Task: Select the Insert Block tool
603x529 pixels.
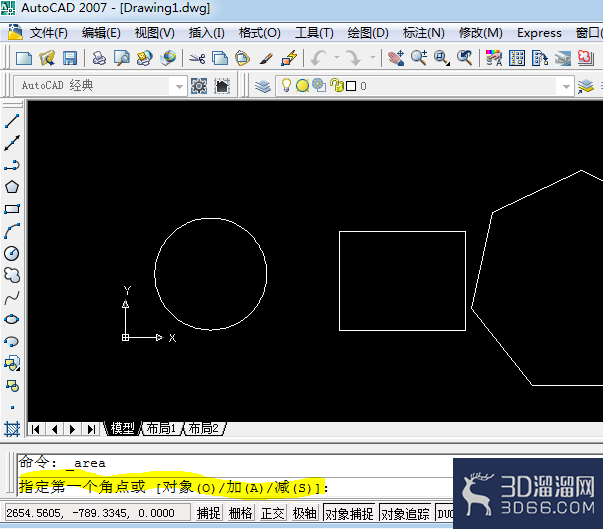Action: tap(12, 363)
